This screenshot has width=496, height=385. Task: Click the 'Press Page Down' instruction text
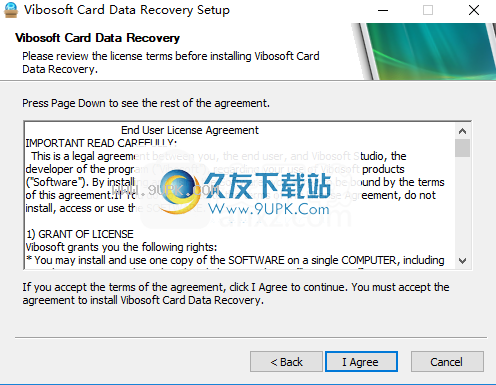coord(146,103)
